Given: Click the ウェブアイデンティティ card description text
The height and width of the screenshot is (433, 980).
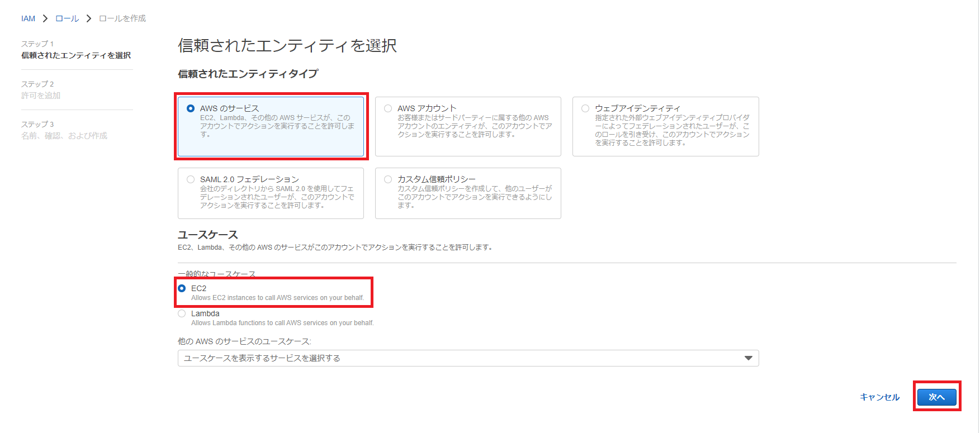Looking at the screenshot, I should pos(672,130).
